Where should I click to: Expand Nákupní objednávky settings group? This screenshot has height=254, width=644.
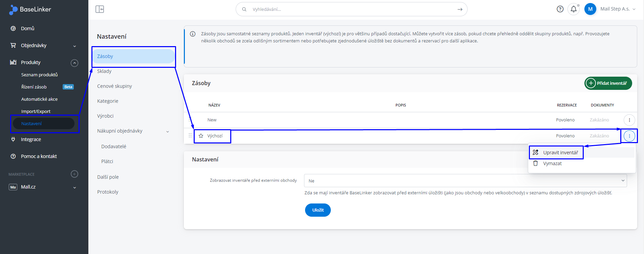click(168, 131)
